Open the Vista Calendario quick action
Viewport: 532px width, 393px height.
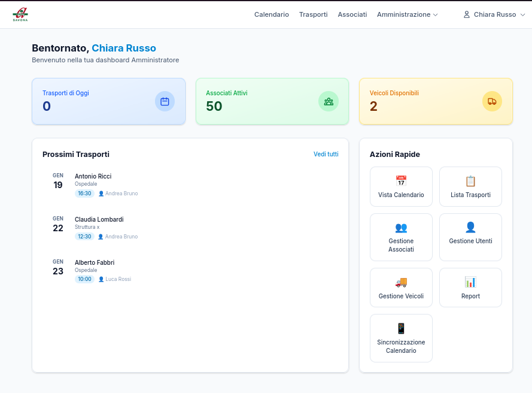click(x=400, y=186)
